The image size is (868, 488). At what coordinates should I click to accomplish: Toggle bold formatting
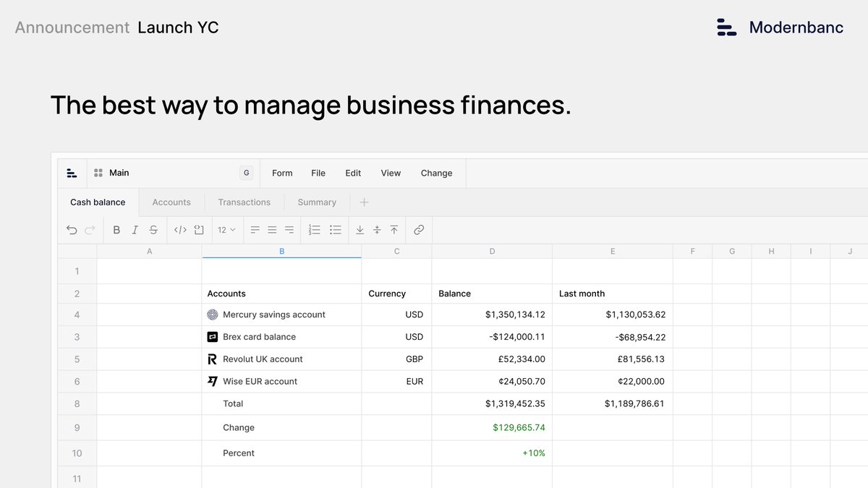tap(116, 230)
